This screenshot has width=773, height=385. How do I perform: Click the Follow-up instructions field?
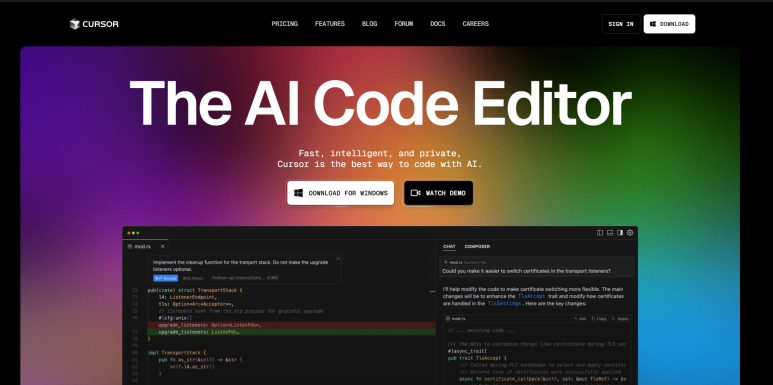pyautogui.click(x=245, y=278)
